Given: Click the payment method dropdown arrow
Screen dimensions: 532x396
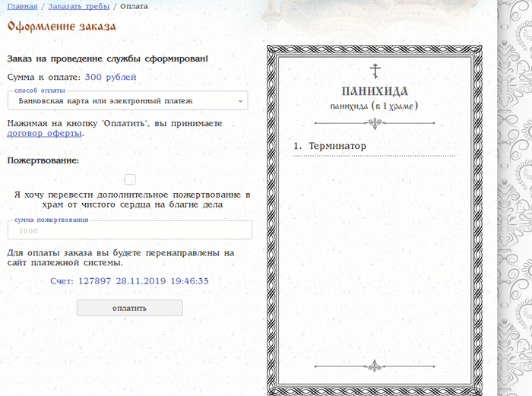Looking at the screenshot, I should coord(240,100).
